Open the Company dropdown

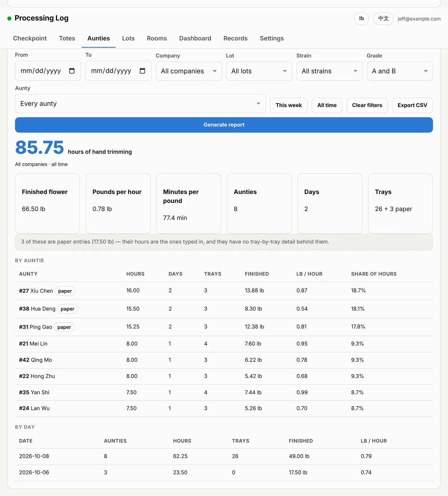click(189, 71)
